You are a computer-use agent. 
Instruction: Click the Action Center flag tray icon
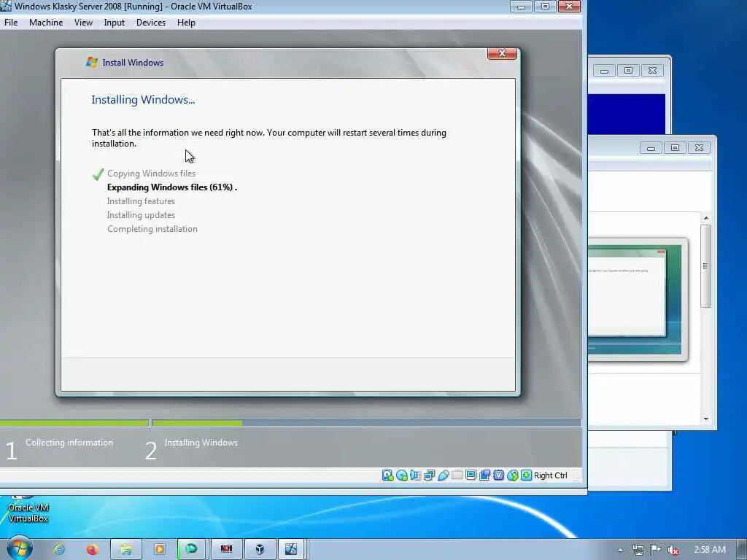click(656, 550)
